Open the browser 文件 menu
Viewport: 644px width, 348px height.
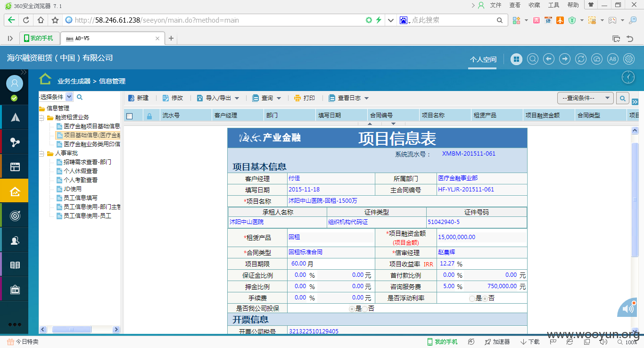[x=495, y=5]
